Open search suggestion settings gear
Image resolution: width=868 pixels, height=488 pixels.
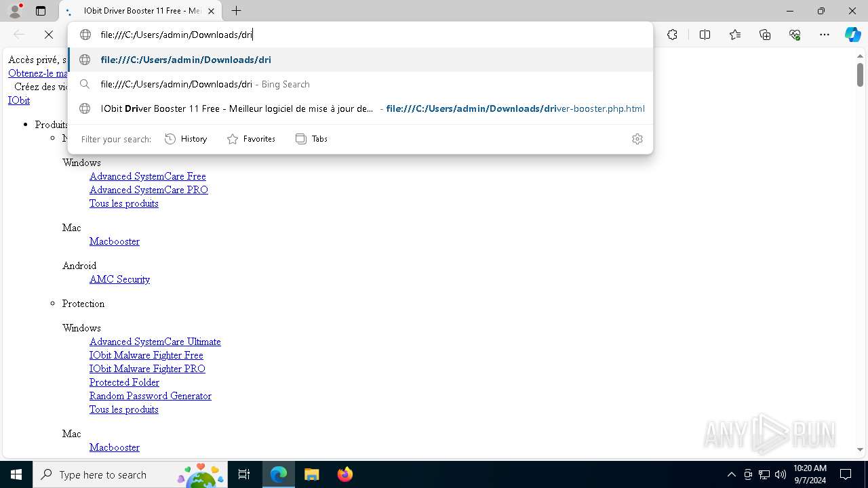point(637,139)
